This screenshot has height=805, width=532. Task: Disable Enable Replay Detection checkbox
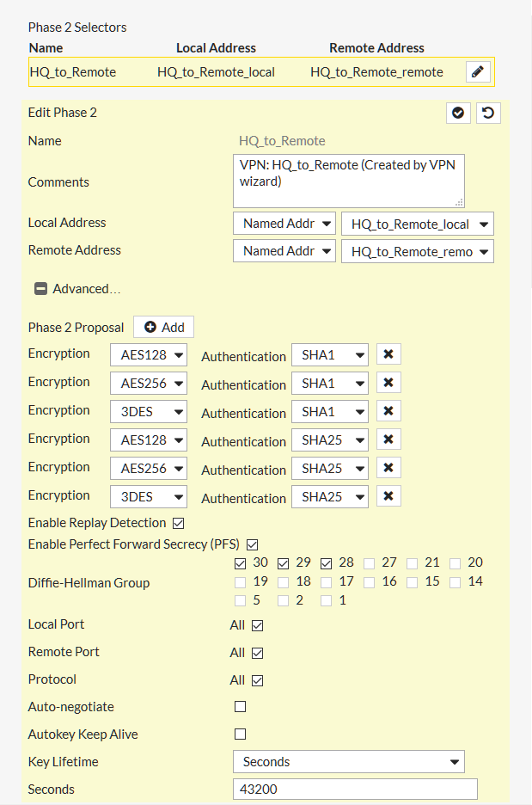click(x=179, y=523)
